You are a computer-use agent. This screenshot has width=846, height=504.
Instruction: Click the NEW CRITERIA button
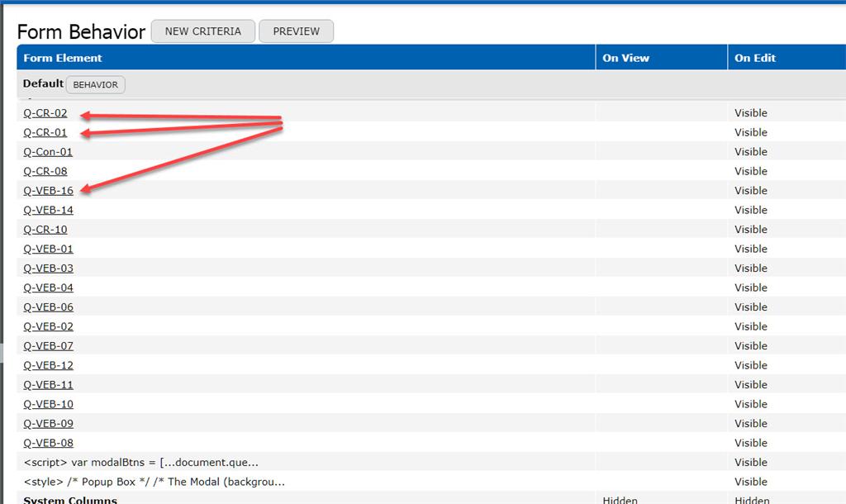(x=203, y=31)
